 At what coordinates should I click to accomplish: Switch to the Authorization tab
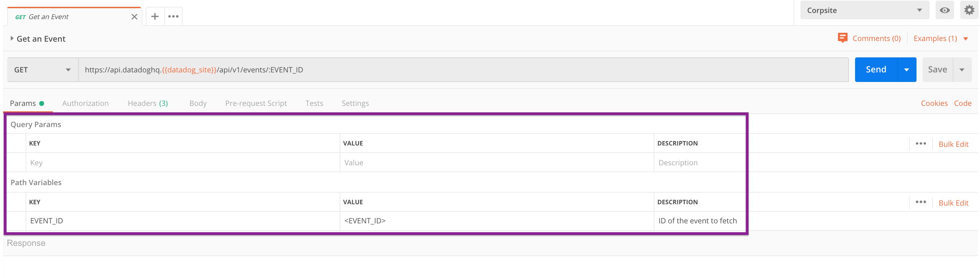pyautogui.click(x=86, y=103)
